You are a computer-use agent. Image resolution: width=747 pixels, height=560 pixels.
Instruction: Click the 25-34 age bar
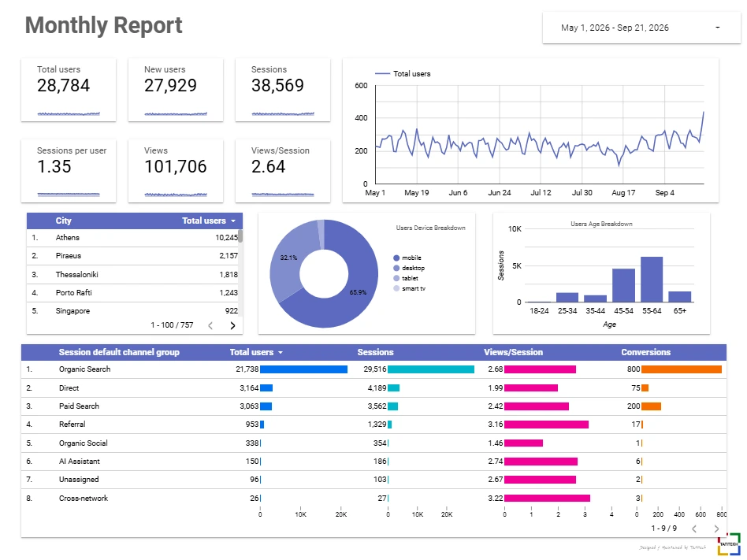(x=567, y=298)
